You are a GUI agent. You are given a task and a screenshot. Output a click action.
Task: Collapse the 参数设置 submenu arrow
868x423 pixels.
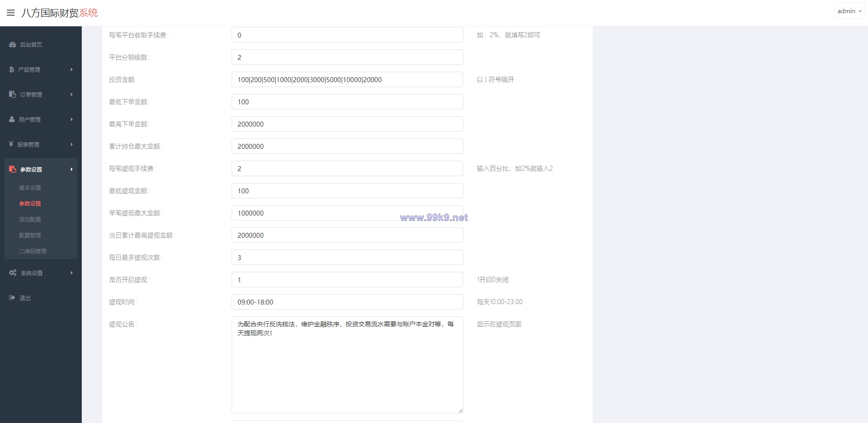[x=72, y=169]
